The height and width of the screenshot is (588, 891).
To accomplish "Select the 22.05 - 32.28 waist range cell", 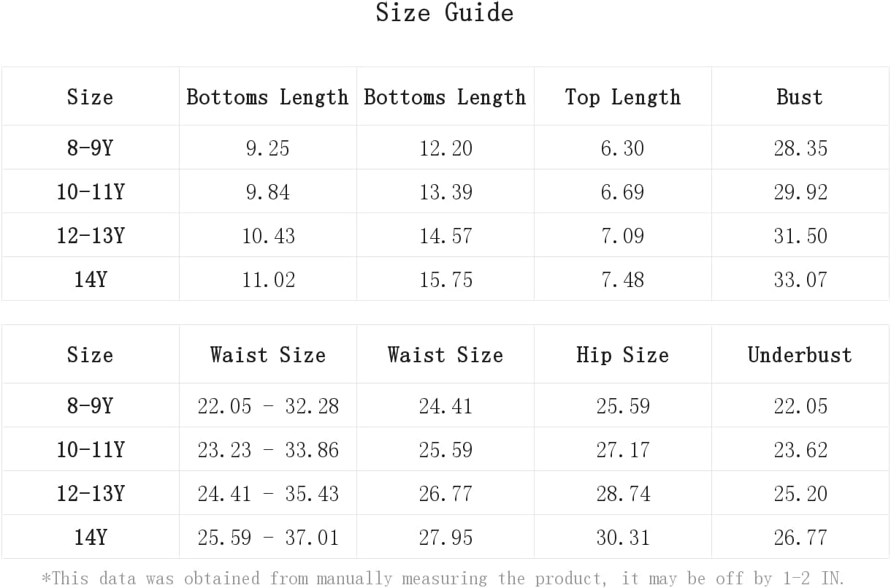I will click(268, 406).
